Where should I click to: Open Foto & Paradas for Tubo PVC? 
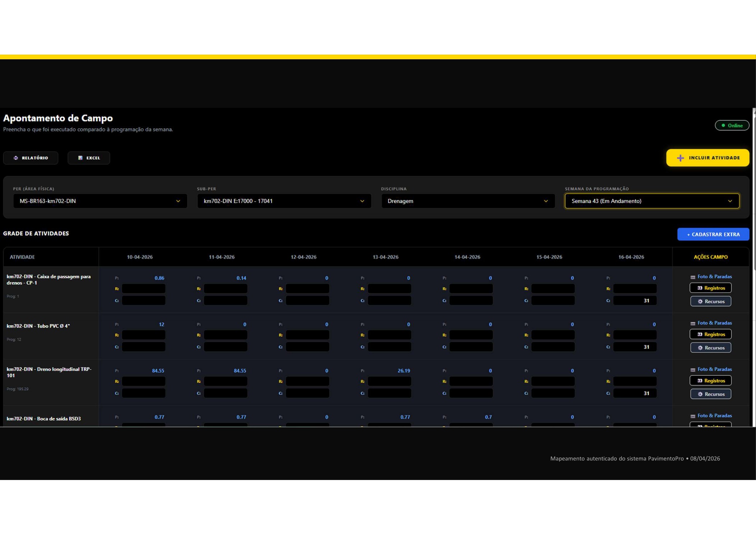[711, 323]
